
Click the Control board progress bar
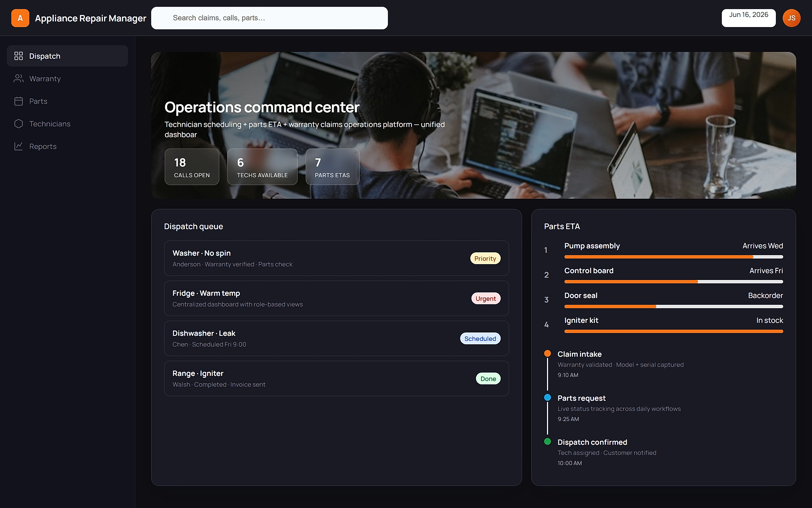(673, 282)
